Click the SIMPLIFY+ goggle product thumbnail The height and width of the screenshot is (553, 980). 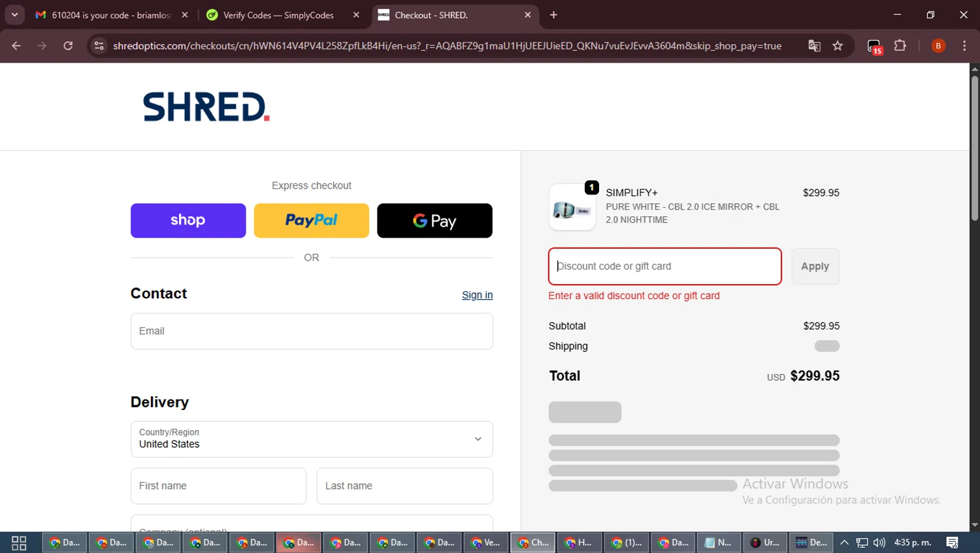coord(572,207)
